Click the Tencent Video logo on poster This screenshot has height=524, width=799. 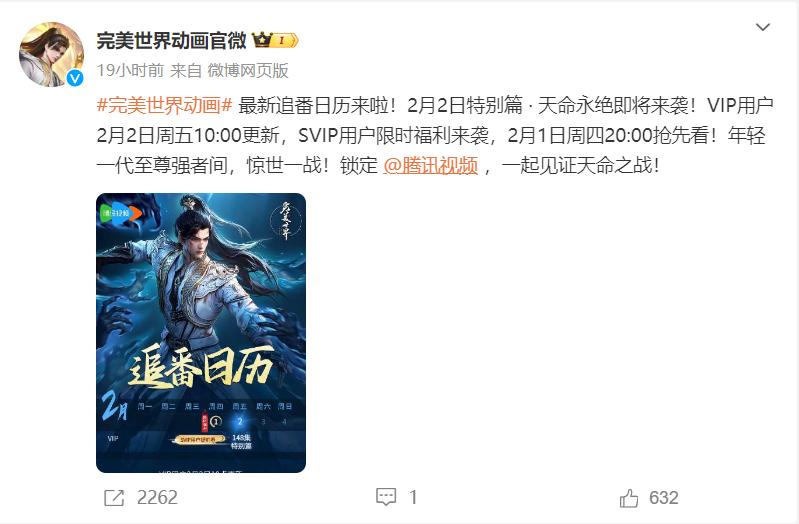click(x=121, y=214)
